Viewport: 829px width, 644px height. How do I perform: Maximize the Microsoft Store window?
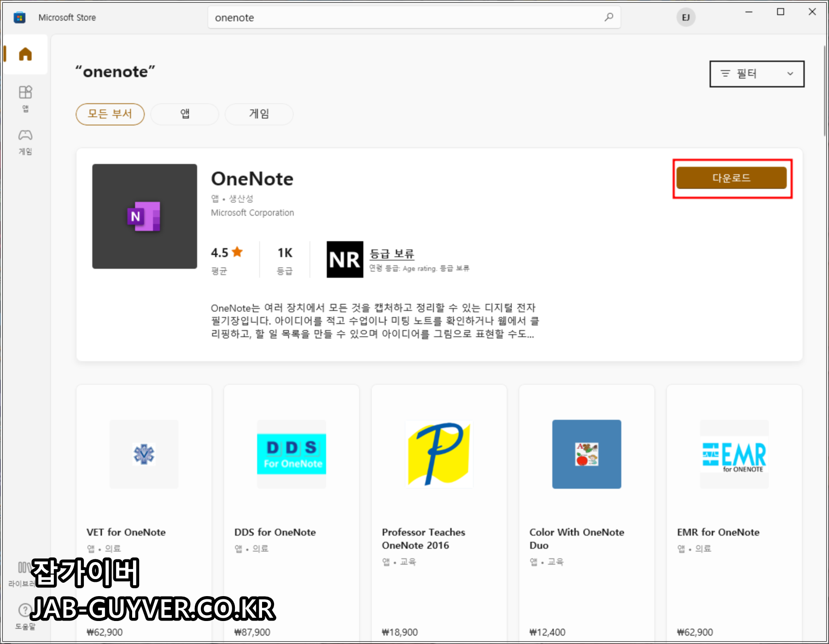(x=781, y=12)
